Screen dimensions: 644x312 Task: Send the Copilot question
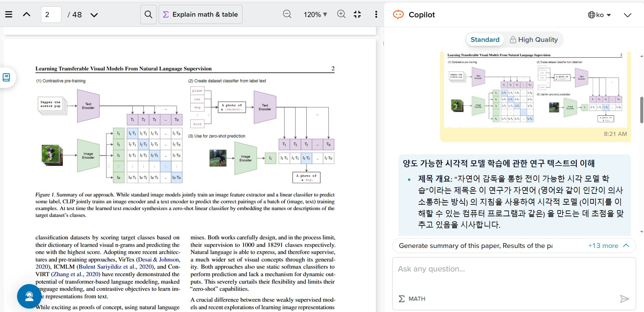(624, 299)
